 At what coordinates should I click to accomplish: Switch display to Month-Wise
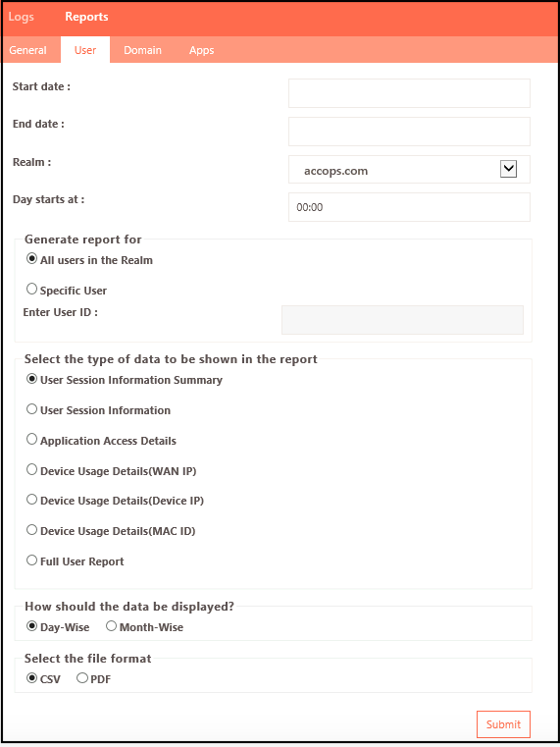(x=112, y=626)
